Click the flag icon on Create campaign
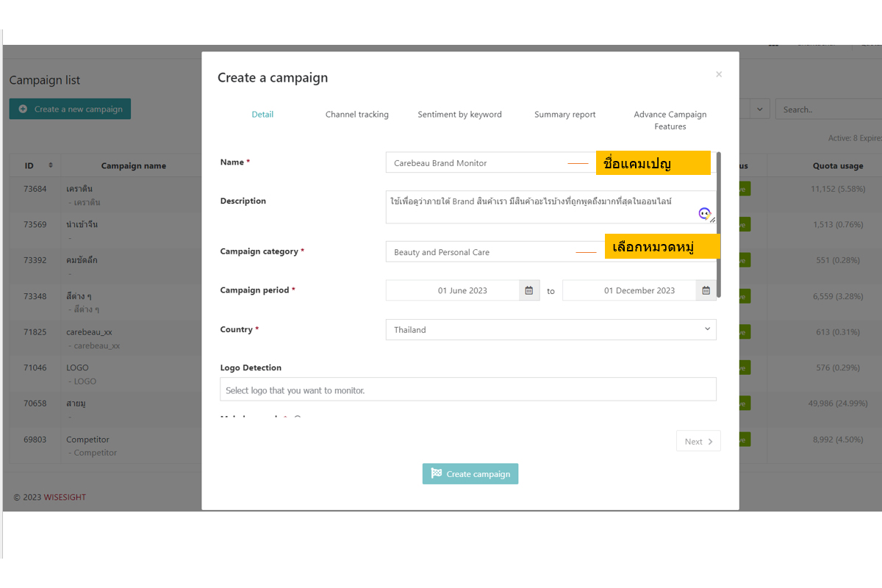The image size is (882, 588). click(x=437, y=474)
